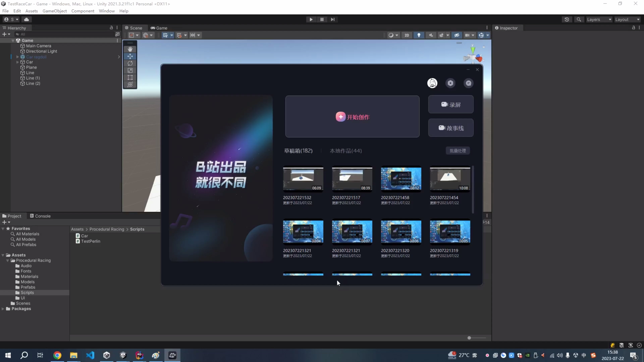Image resolution: width=644 pixels, height=362 pixels.
Task: Expand the Car ragdoll item in Hierarchy
Action: point(17,57)
